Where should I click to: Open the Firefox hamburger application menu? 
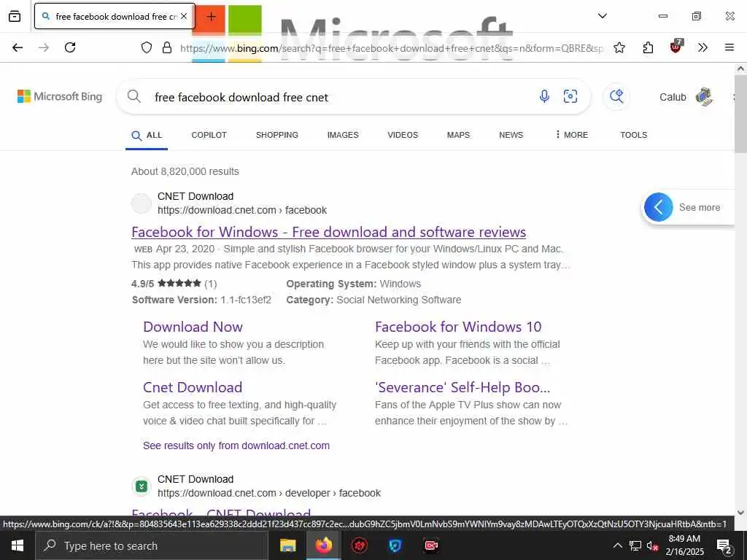click(x=729, y=47)
